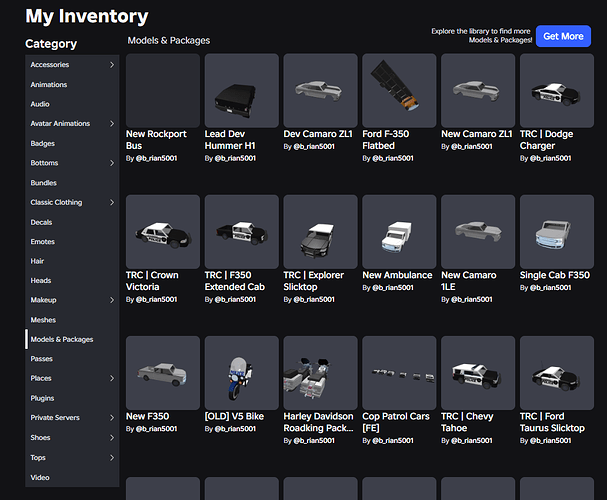Open the TRC Dodge Charger thumbnail
This screenshot has height=500, width=607.
coord(557,91)
